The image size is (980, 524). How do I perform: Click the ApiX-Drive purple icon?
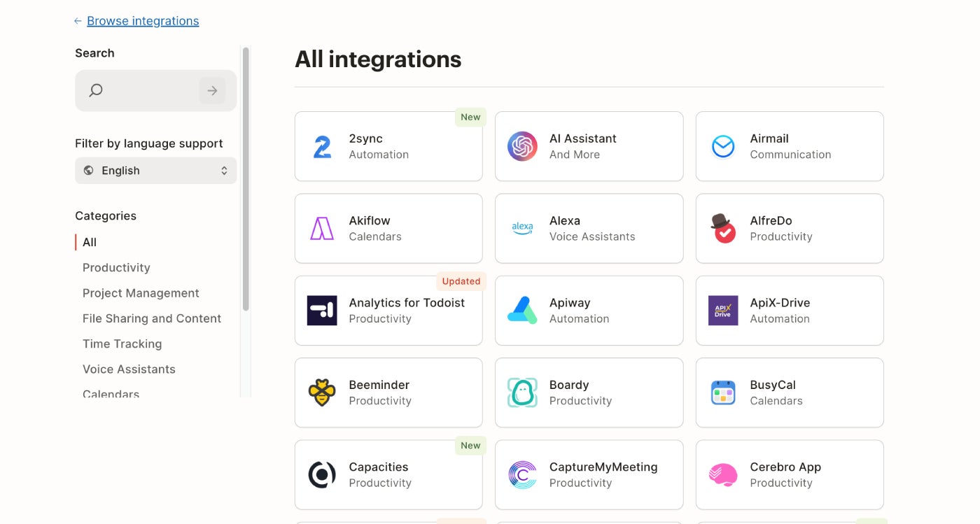723,311
